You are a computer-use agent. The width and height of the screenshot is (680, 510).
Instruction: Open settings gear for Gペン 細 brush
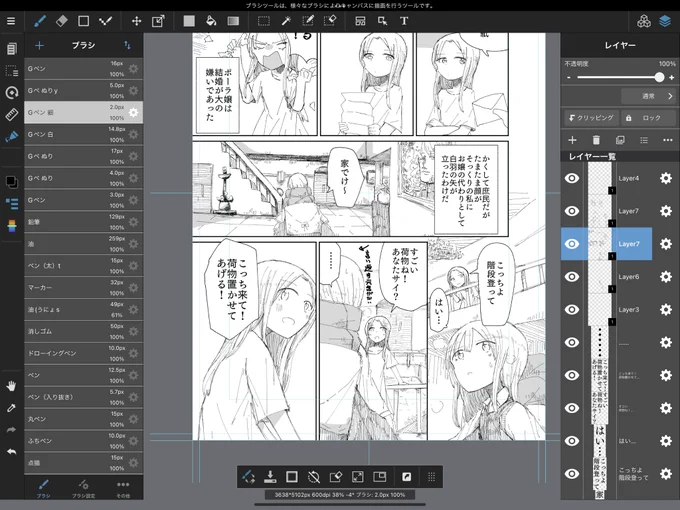pos(133,112)
